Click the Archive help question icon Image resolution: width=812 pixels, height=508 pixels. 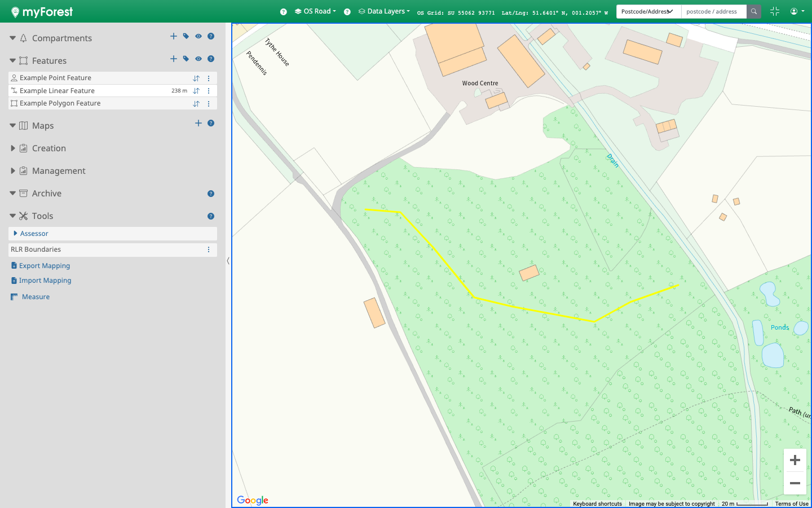click(211, 194)
